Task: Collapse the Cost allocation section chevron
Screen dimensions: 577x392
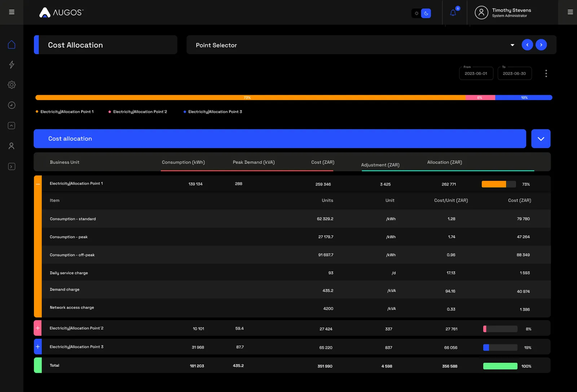Action: (541, 139)
